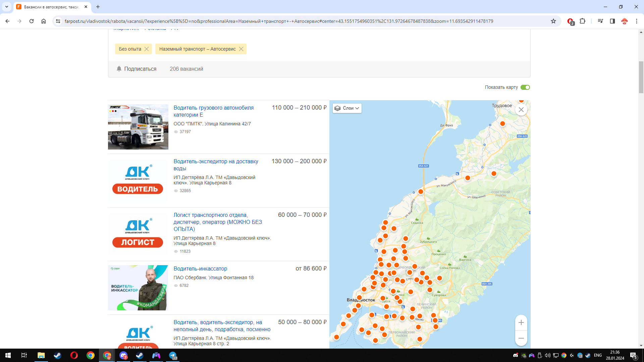Toggle the 'Показать карту' map switch

coord(525,87)
